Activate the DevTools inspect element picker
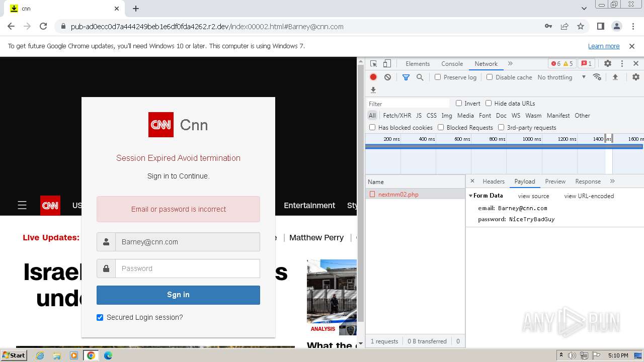644x362 pixels. pyautogui.click(x=373, y=64)
